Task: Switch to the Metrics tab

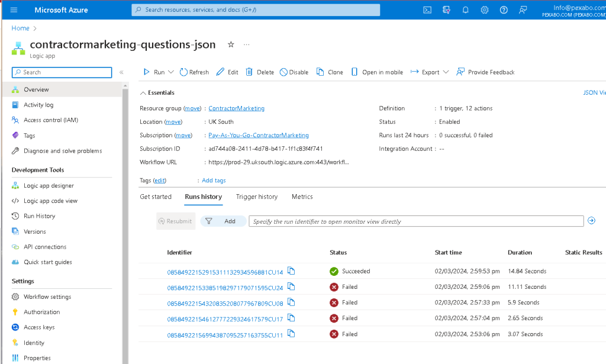Action: [302, 197]
